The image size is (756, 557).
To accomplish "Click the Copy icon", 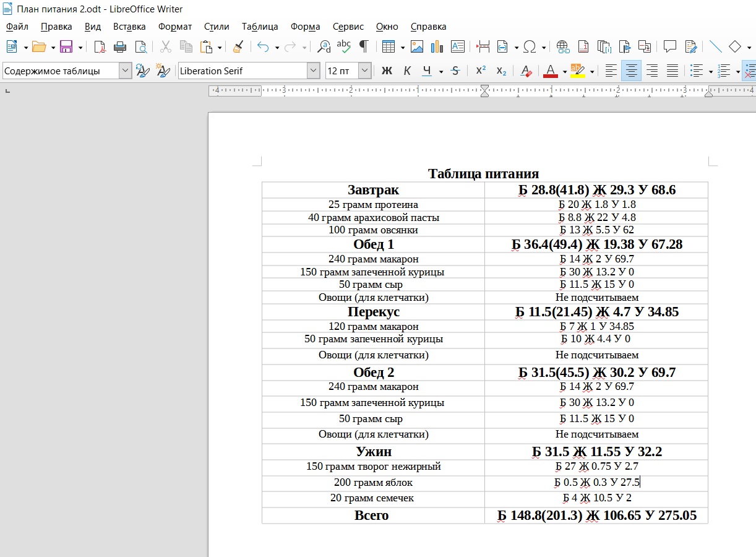I will (186, 46).
